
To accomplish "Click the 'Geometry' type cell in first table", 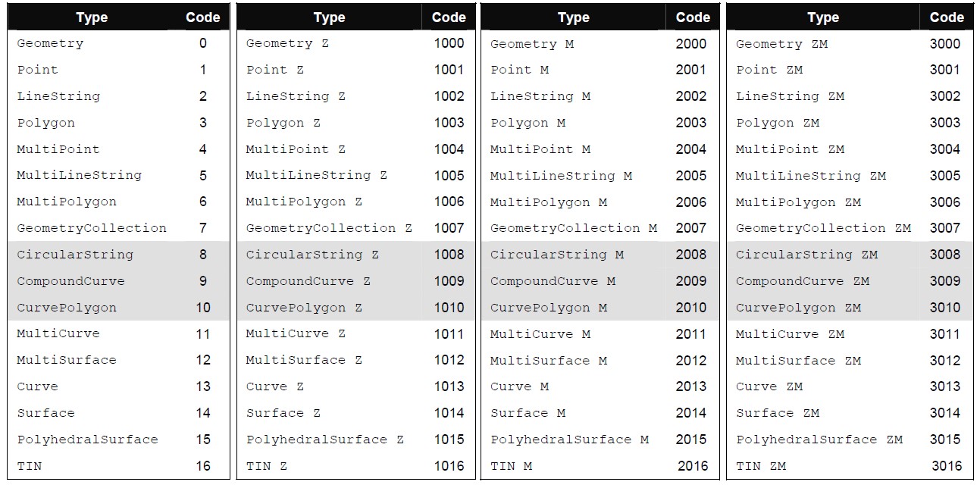I will (50, 43).
